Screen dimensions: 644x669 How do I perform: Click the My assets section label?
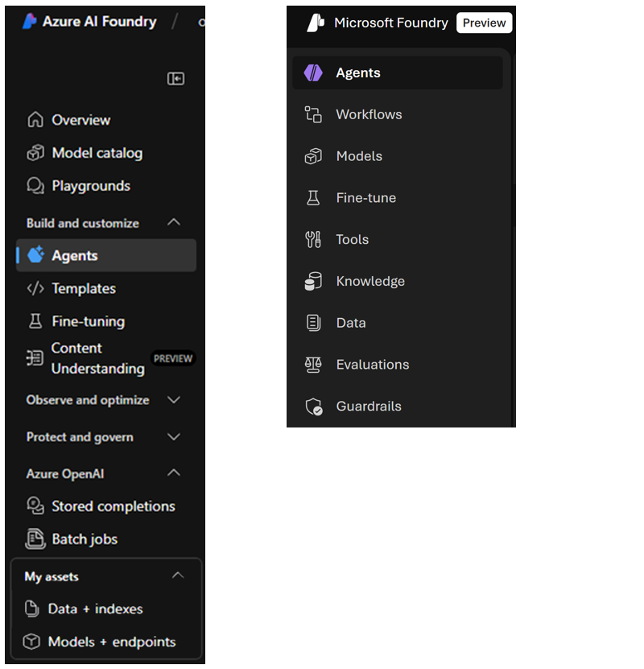[52, 576]
